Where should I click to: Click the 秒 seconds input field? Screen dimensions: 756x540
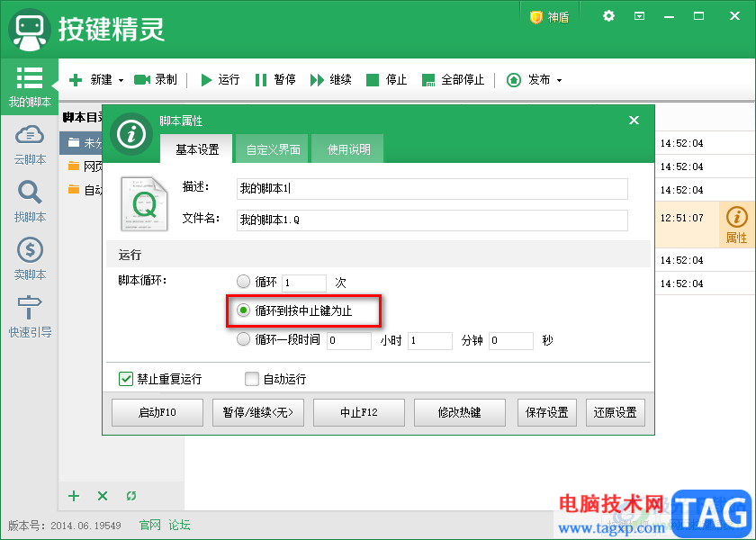pos(511,340)
